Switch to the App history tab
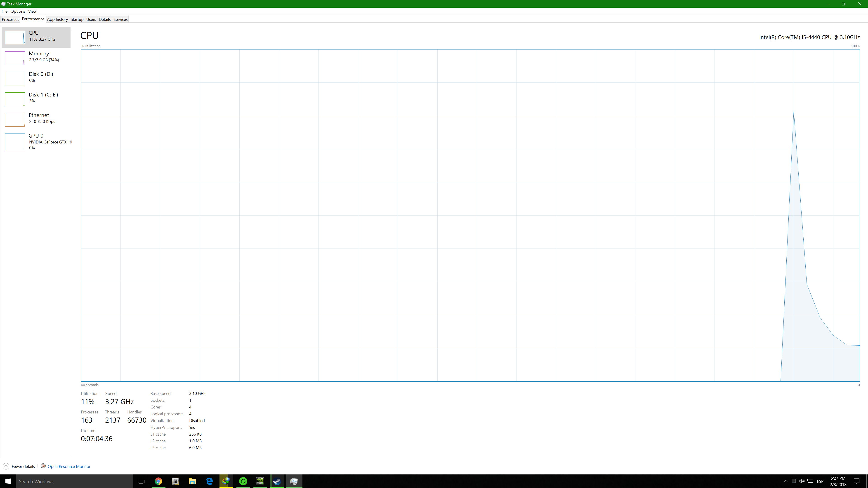 [x=57, y=19]
